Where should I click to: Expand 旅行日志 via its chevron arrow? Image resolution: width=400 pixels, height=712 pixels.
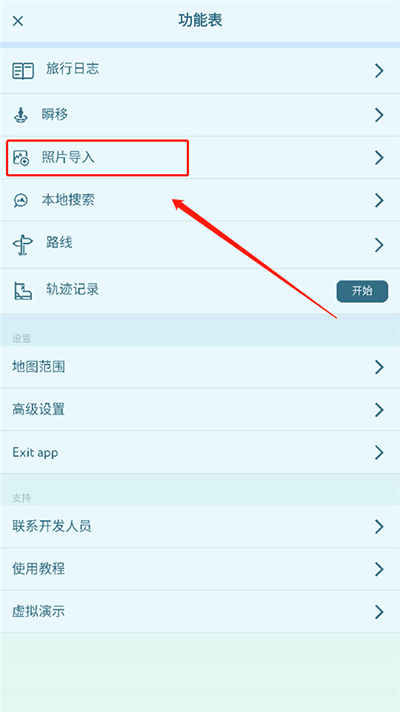(379, 71)
